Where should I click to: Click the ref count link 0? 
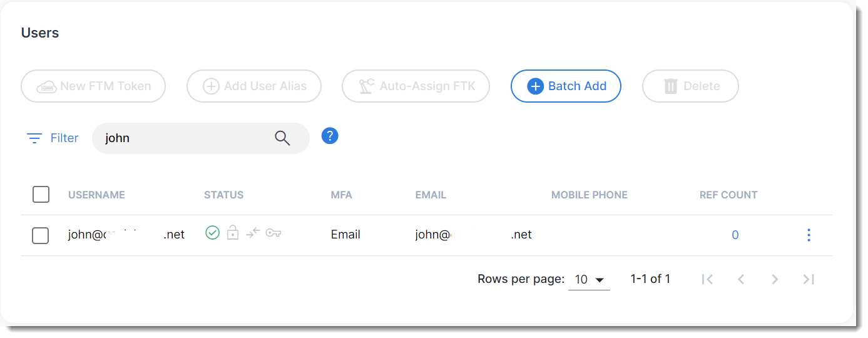(x=735, y=235)
